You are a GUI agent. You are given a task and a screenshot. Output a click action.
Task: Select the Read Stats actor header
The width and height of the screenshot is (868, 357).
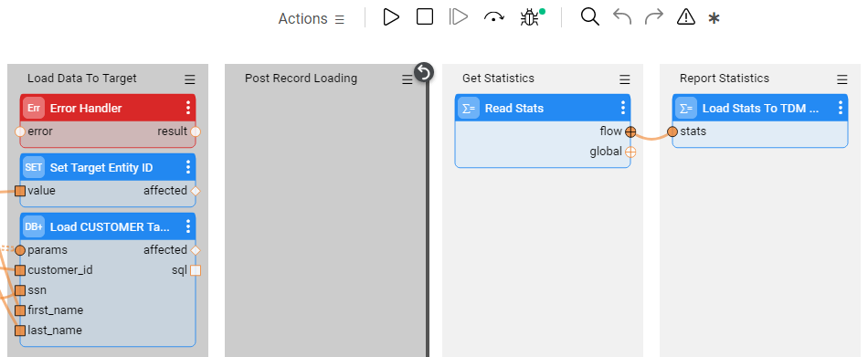click(543, 108)
